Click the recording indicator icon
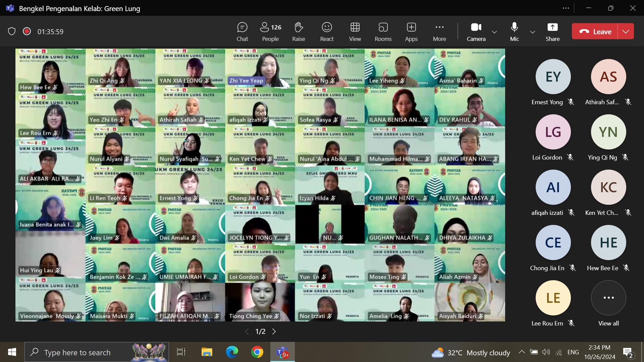The image size is (644, 362). point(27,32)
